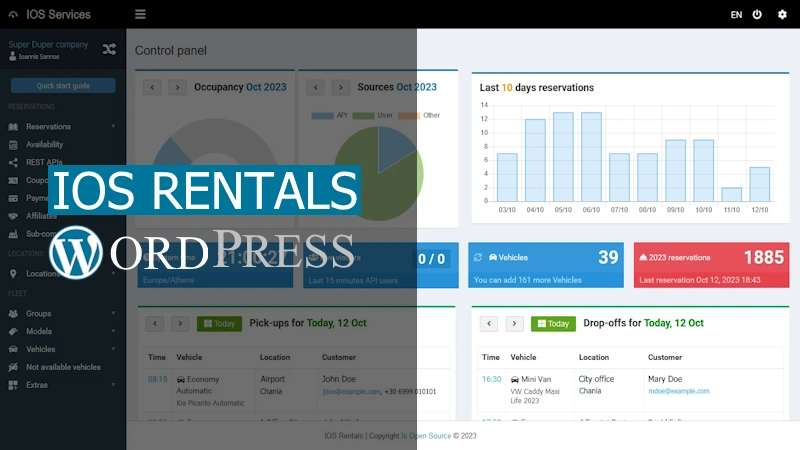Click the John Doe customer name
800x450 pixels.
coord(339,379)
